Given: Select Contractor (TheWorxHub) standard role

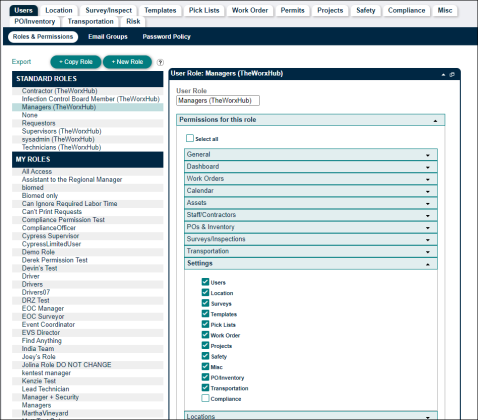Looking at the screenshot, I should pos(88,91).
